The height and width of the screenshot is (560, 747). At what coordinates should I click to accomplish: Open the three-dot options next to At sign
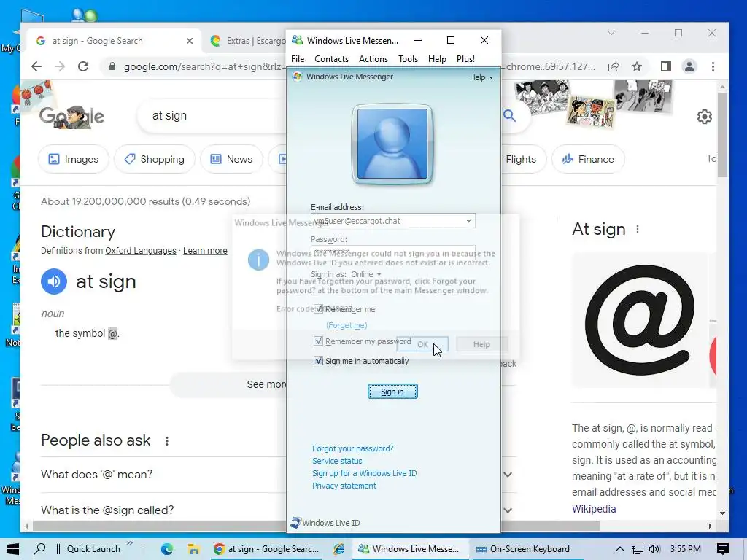tap(638, 230)
